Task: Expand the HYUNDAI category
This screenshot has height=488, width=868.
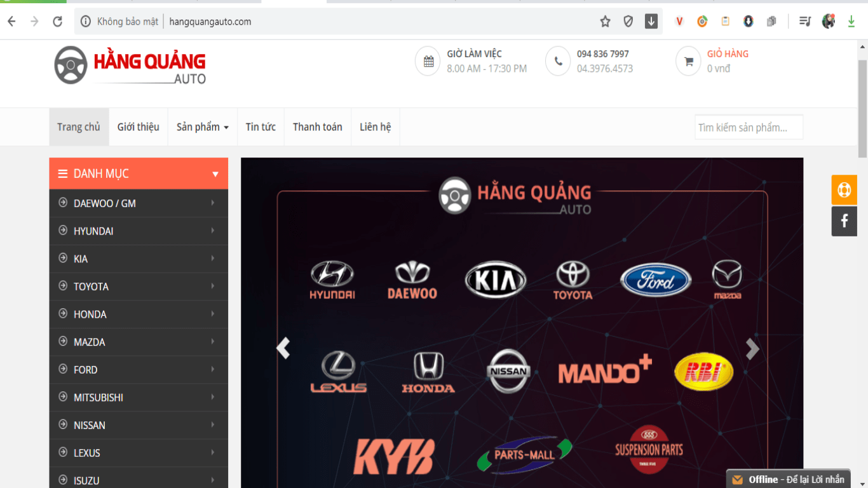Action: (139, 231)
